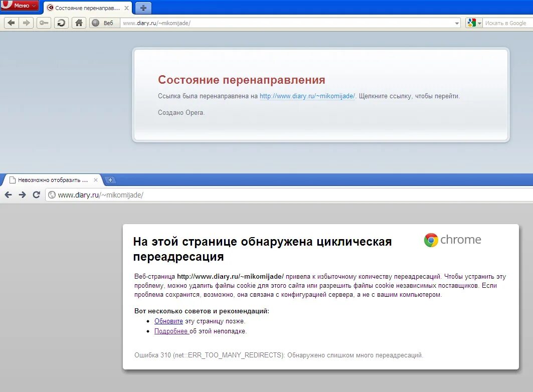Click the Chrome logo on the error page

452,240
